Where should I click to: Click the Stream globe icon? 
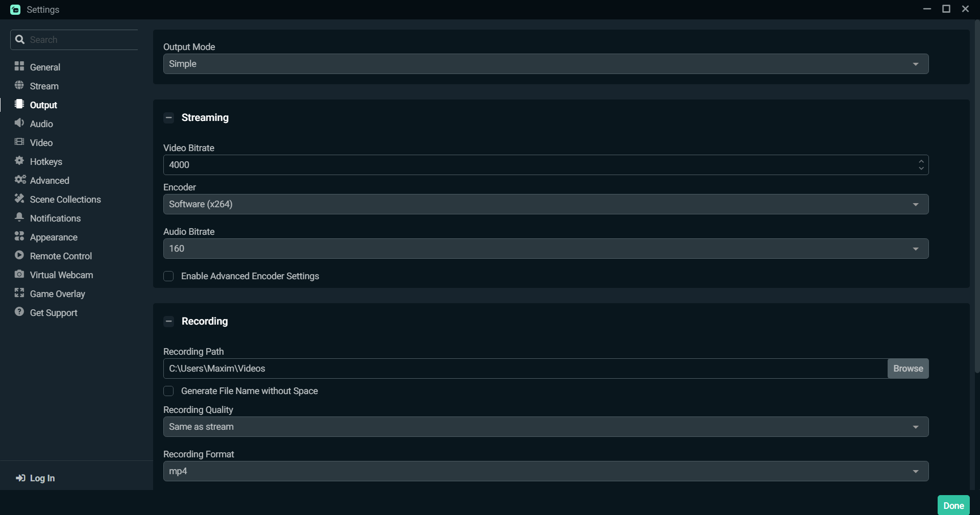(x=19, y=85)
